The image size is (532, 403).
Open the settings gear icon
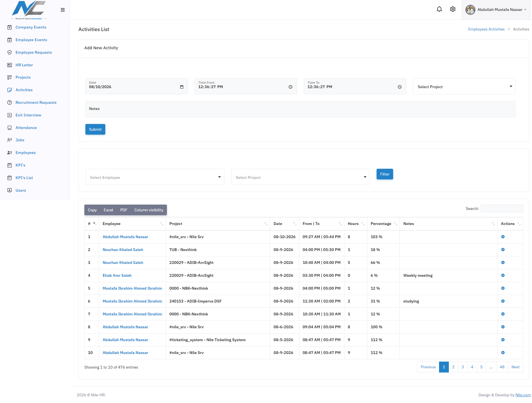(453, 9)
